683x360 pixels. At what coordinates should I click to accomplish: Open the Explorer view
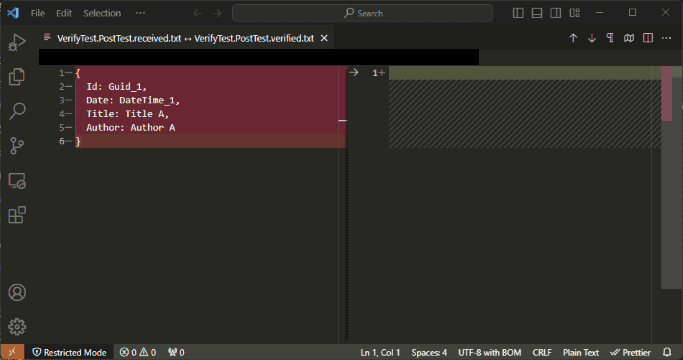(x=17, y=76)
